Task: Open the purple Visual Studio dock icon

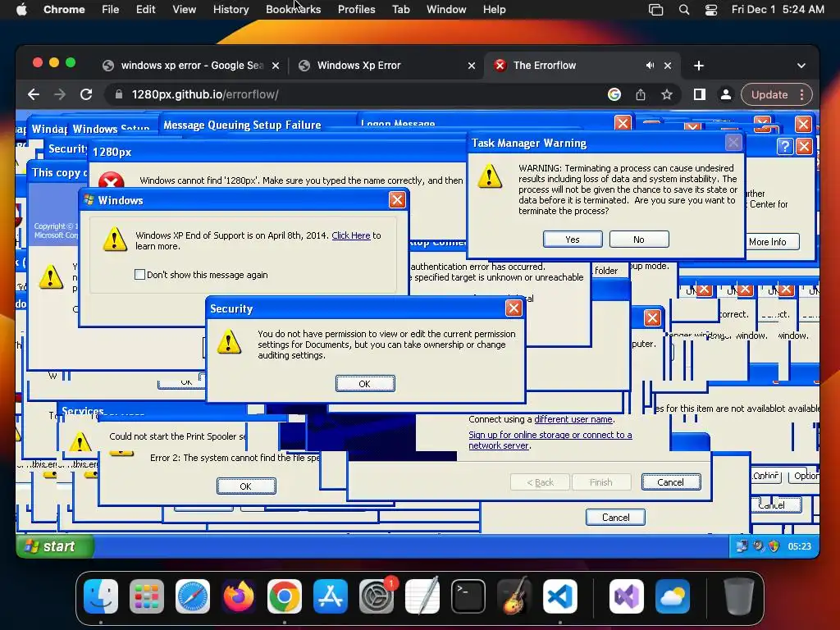Action: pos(626,596)
